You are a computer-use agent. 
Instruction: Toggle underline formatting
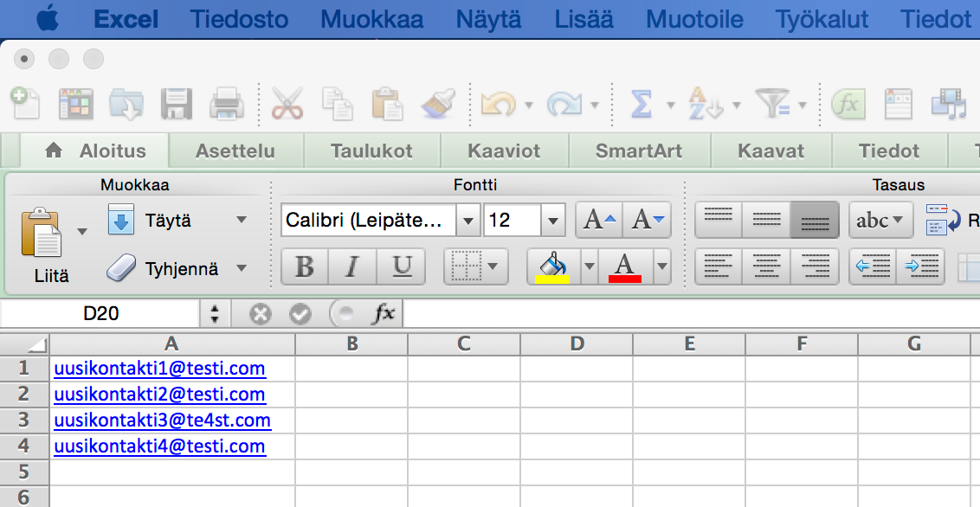point(401,266)
